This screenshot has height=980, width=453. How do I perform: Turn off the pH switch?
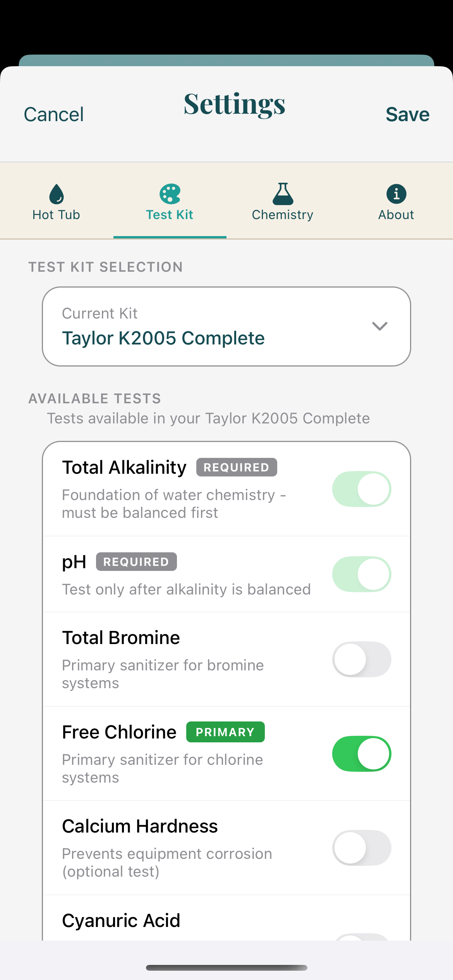[x=361, y=574]
